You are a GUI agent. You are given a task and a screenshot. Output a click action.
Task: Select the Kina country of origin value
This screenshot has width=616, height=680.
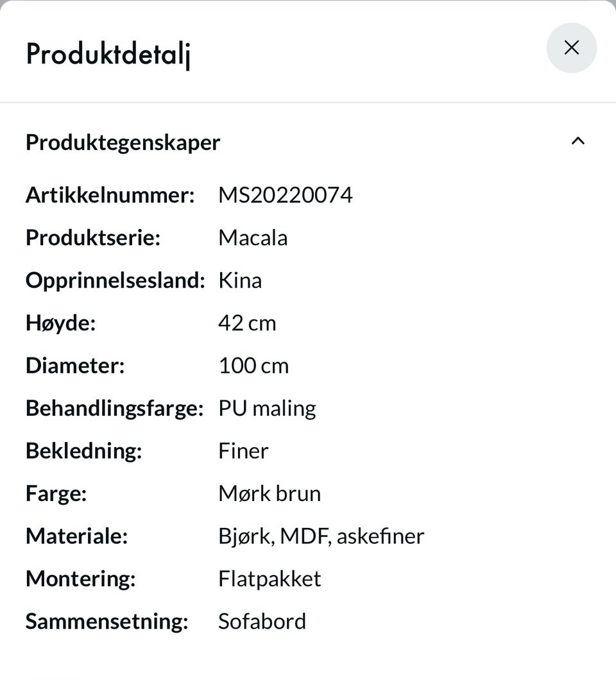tap(240, 280)
